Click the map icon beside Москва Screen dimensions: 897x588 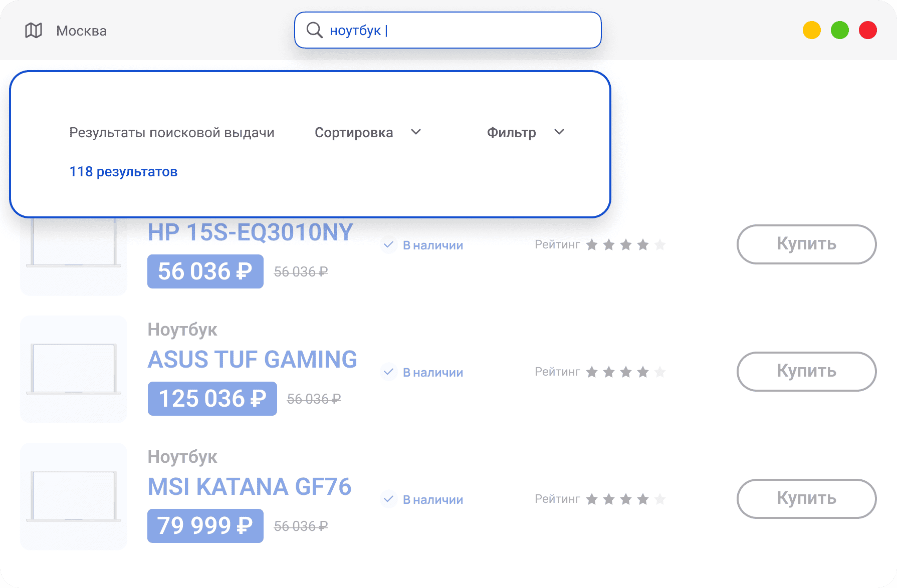[x=34, y=31]
